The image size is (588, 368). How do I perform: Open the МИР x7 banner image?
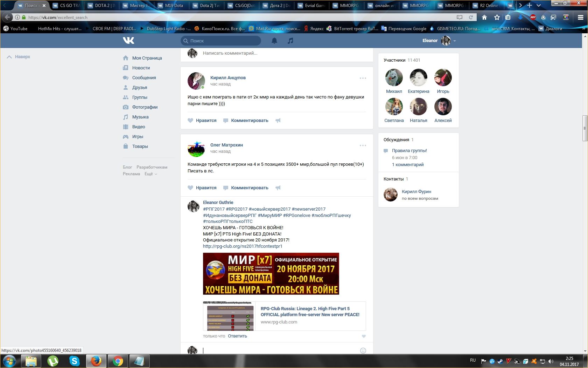tap(271, 274)
